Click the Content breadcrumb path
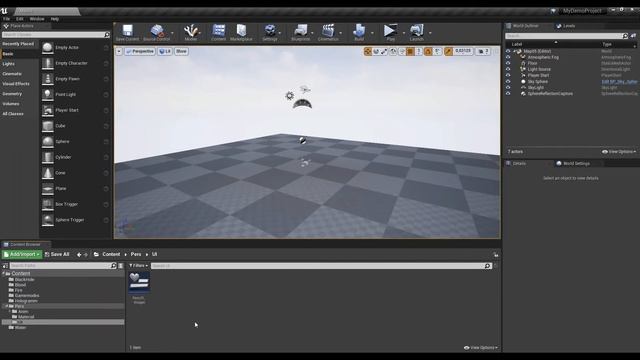Image resolution: width=640 pixels, height=360 pixels. point(111,254)
